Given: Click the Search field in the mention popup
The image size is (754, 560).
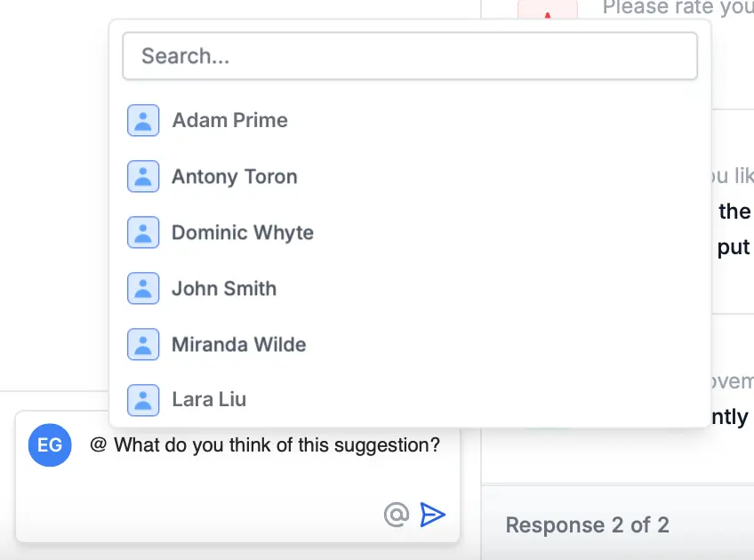Looking at the screenshot, I should [x=410, y=55].
